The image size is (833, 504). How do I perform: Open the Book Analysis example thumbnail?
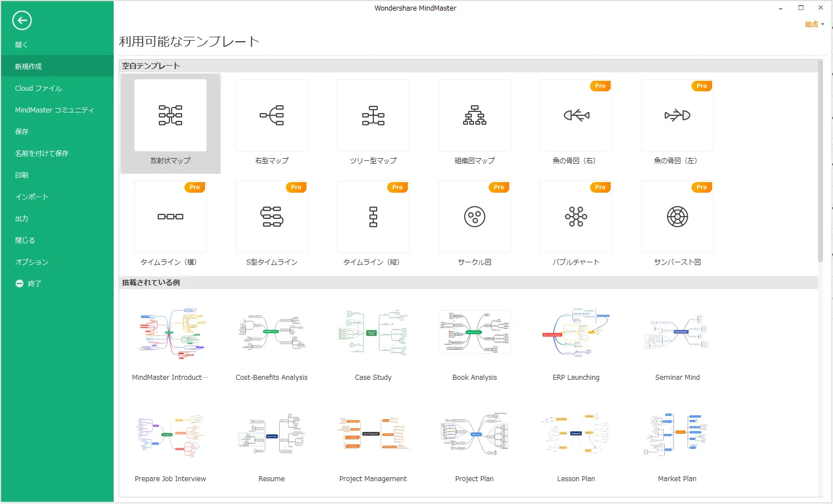tap(475, 332)
